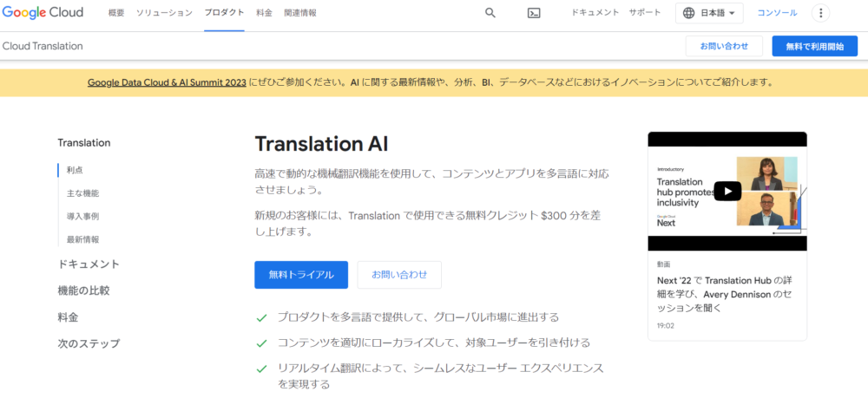
Task: Click the ドキュメント link in top bar
Action: [x=595, y=13]
